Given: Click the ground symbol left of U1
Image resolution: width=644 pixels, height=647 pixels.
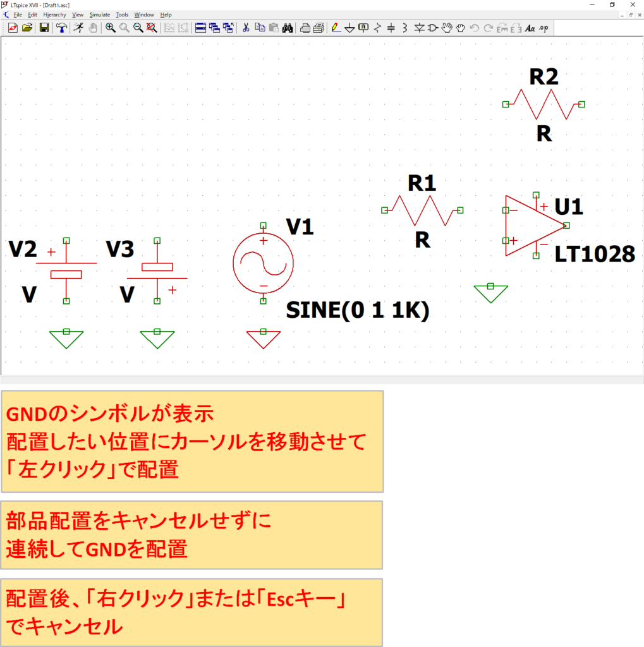Looking at the screenshot, I should tap(491, 293).
